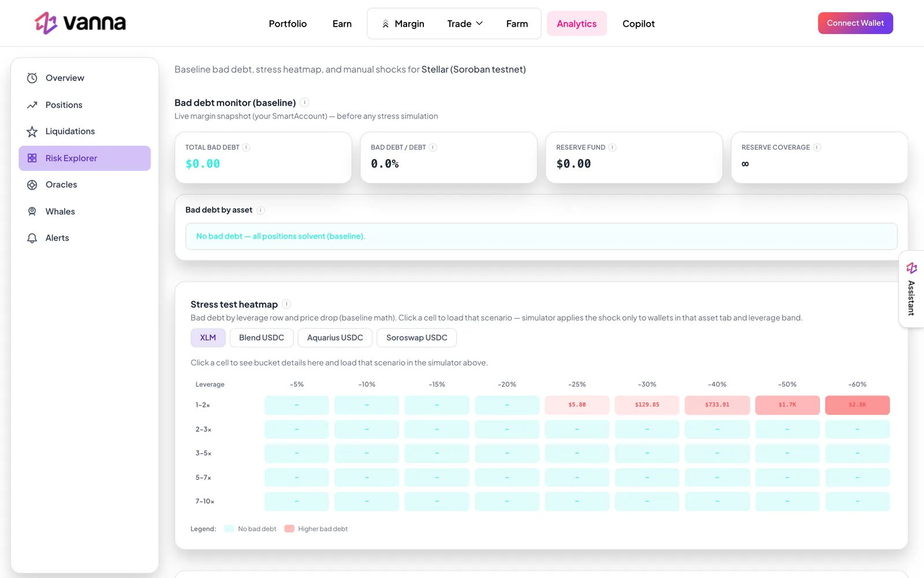Click info icon beside Total Bad Debt
The height and width of the screenshot is (578, 924).
point(246,147)
